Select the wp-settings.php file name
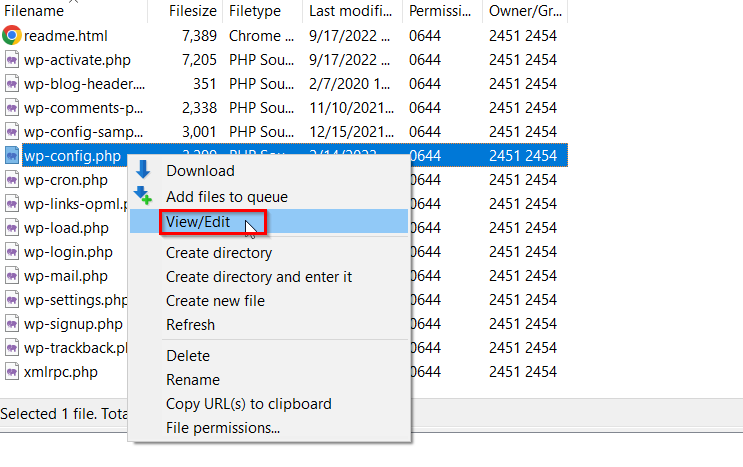This screenshot has width=743, height=467. pyautogui.click(x=76, y=300)
